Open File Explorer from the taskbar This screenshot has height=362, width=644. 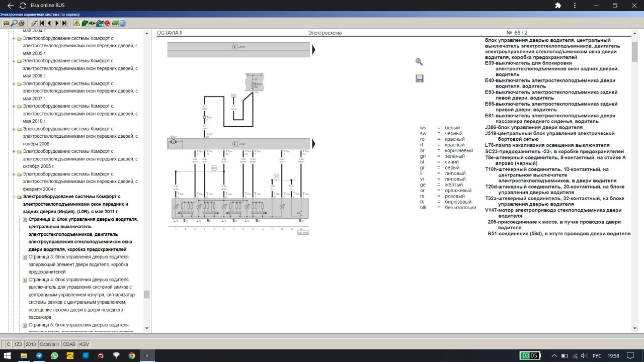click(x=23, y=355)
